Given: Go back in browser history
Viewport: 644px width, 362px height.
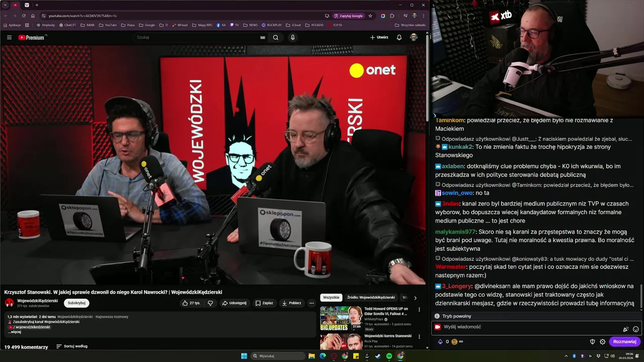Looking at the screenshot, I should point(6,16).
